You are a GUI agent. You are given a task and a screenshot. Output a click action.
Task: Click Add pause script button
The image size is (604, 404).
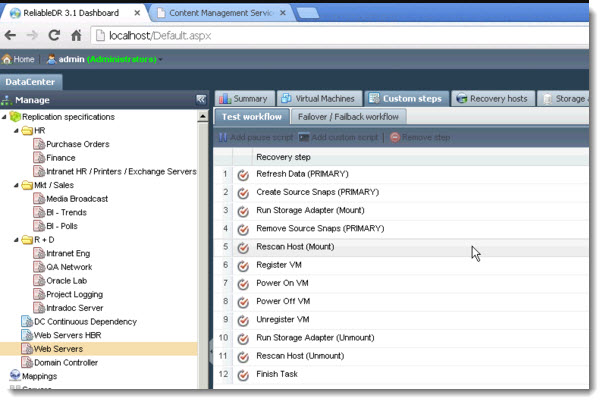(x=256, y=137)
